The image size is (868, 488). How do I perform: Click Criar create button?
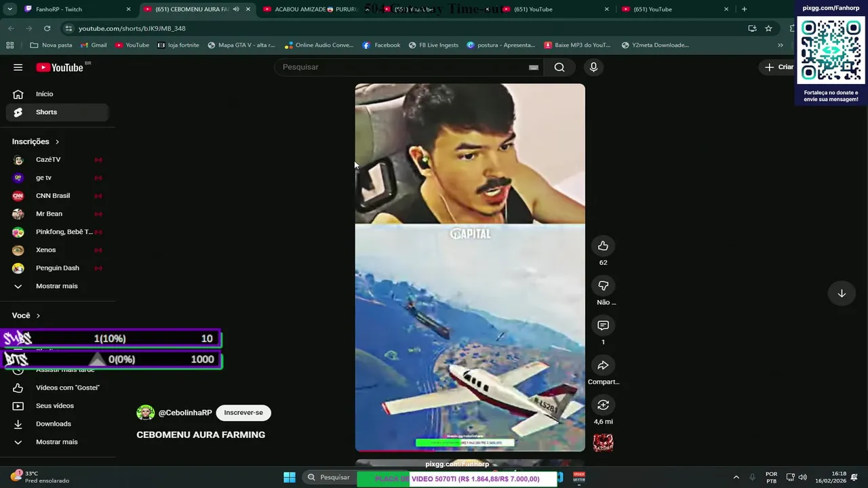[x=779, y=67]
